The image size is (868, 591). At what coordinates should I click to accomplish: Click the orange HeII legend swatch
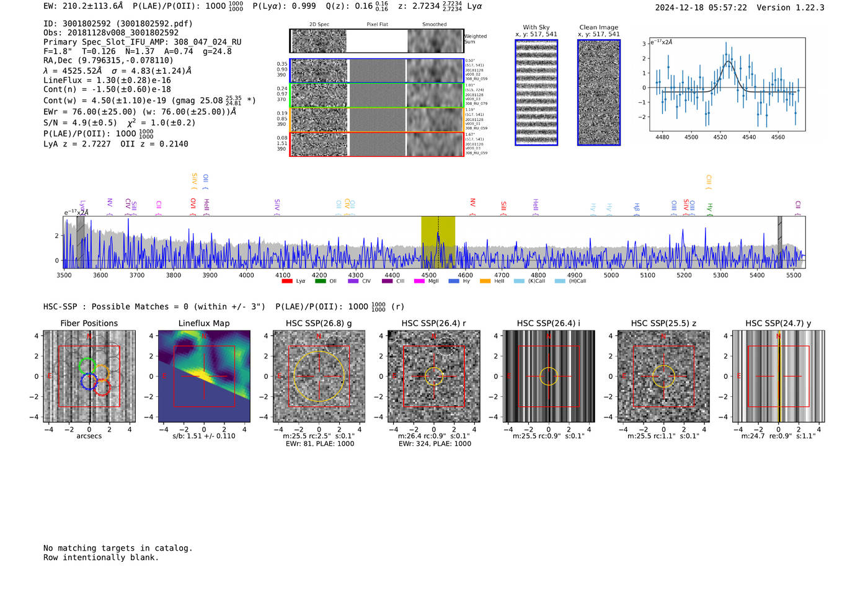[x=485, y=282]
